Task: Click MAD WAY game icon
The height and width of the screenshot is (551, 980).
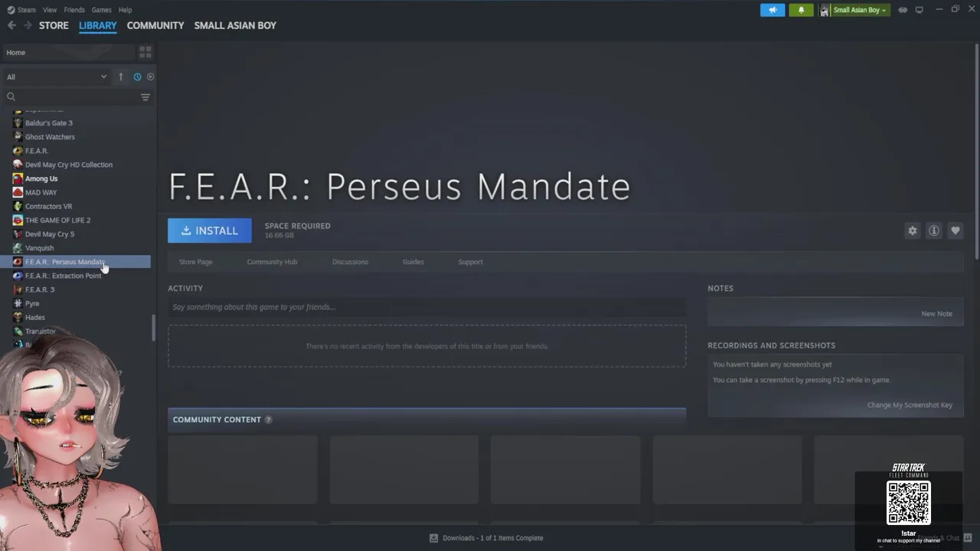Action: 18,192
